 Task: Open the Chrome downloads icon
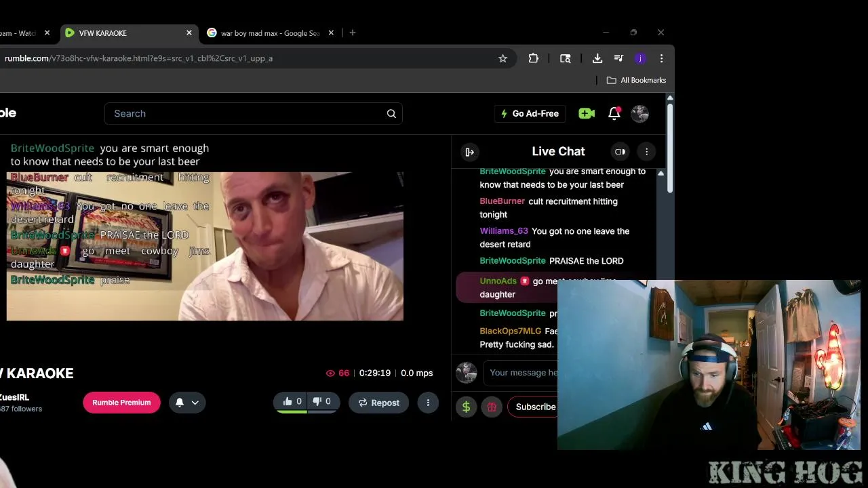pyautogui.click(x=597, y=58)
